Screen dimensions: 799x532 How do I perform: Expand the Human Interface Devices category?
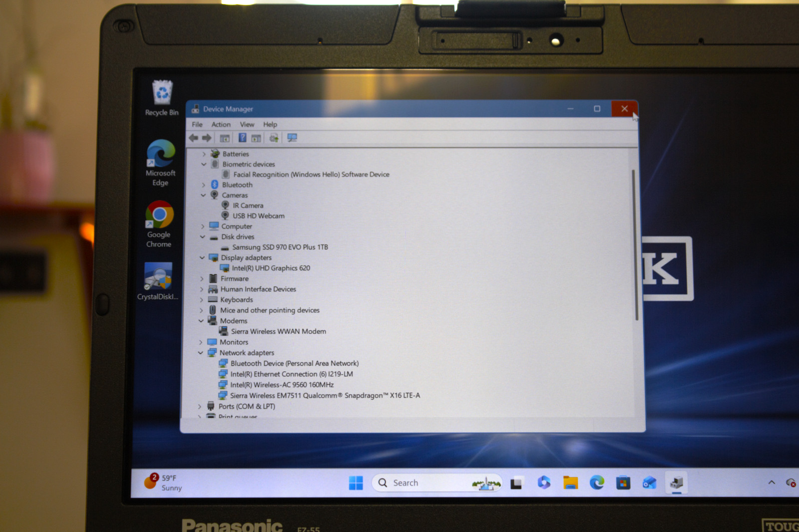202,289
